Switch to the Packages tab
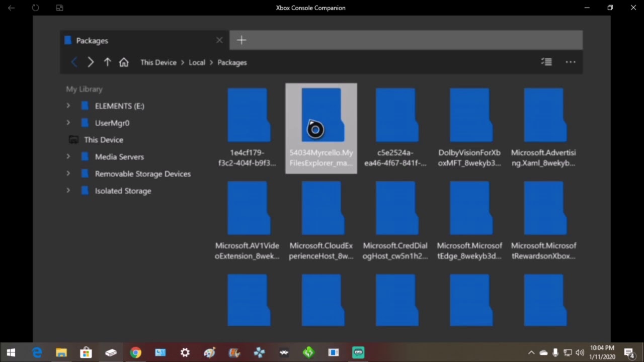The height and width of the screenshot is (362, 644). click(93, 40)
